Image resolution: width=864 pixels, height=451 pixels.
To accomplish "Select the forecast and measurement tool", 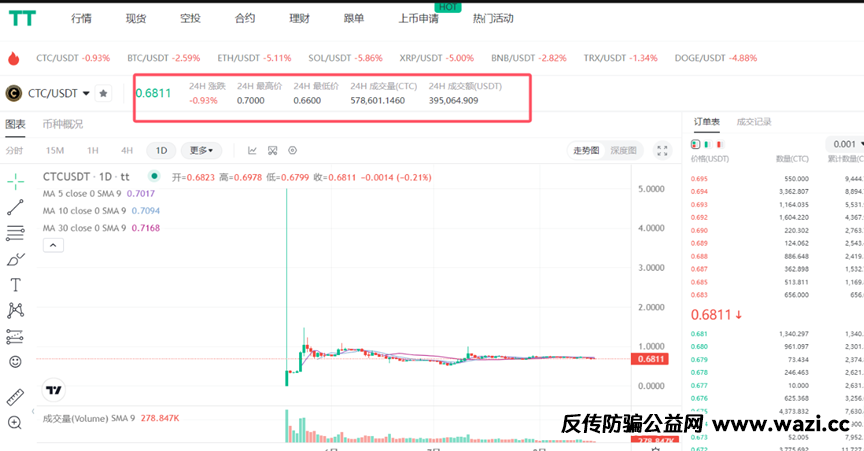I will coord(15,336).
